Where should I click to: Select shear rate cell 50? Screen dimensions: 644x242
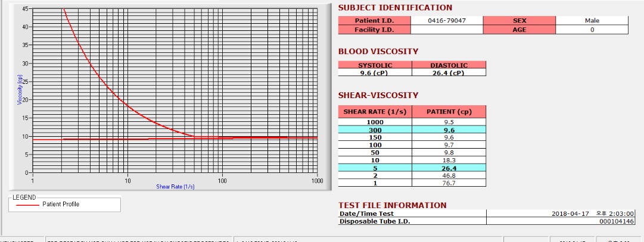click(375, 153)
